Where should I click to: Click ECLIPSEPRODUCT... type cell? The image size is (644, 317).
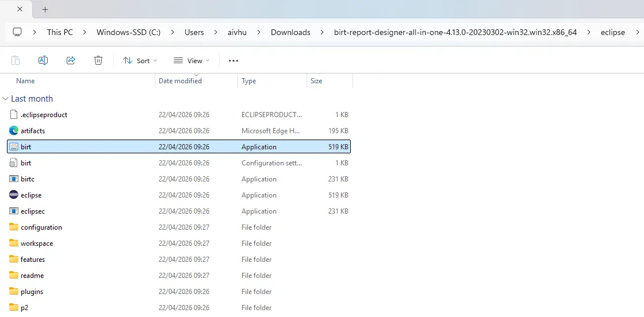tap(271, 115)
